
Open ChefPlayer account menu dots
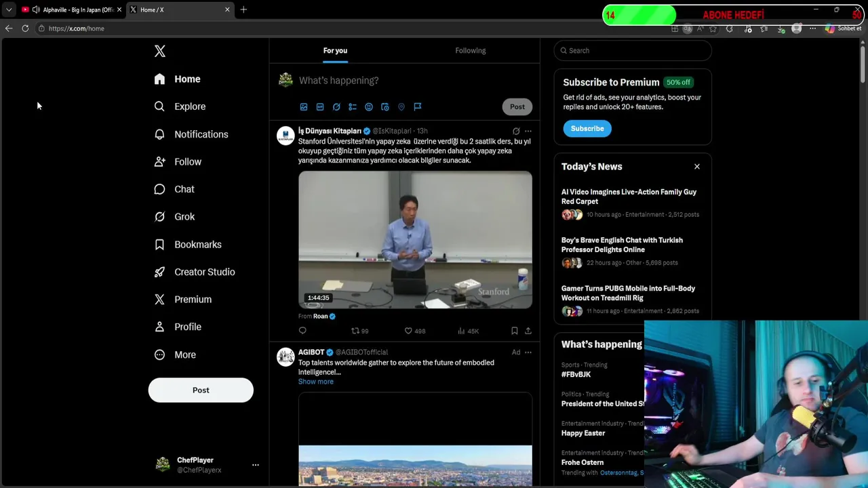[x=256, y=465]
